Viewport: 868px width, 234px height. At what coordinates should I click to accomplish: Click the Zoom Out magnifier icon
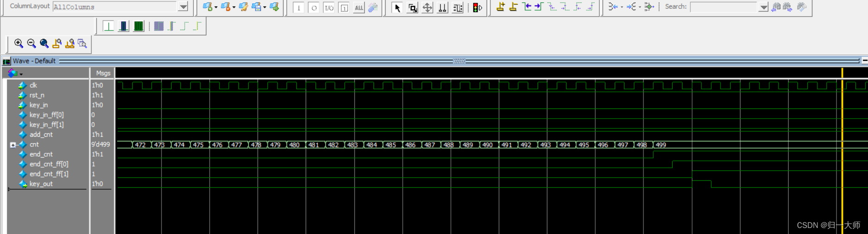pyautogui.click(x=32, y=43)
